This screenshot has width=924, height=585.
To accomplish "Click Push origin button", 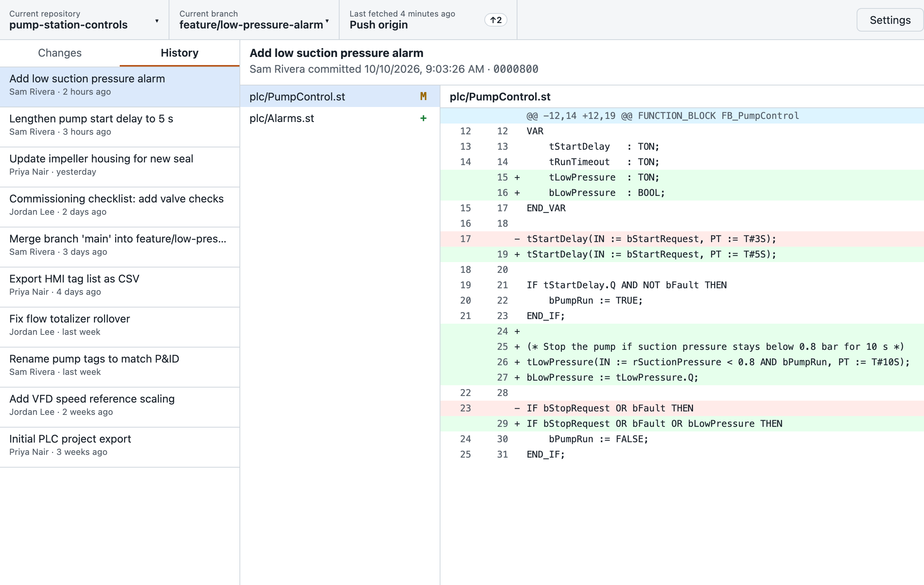I will 428,20.
